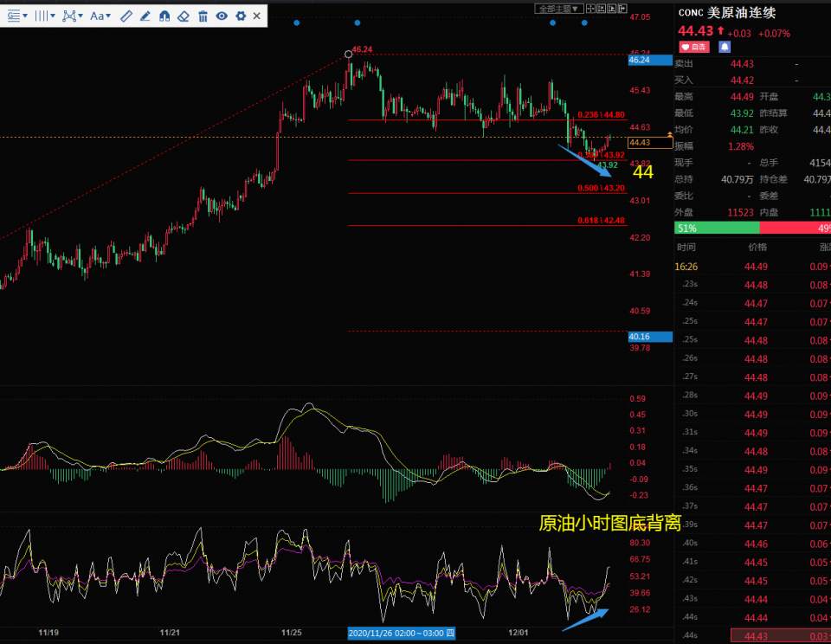Click the 46.24 high point circle marker
This screenshot has height=644, width=831.
(x=348, y=54)
